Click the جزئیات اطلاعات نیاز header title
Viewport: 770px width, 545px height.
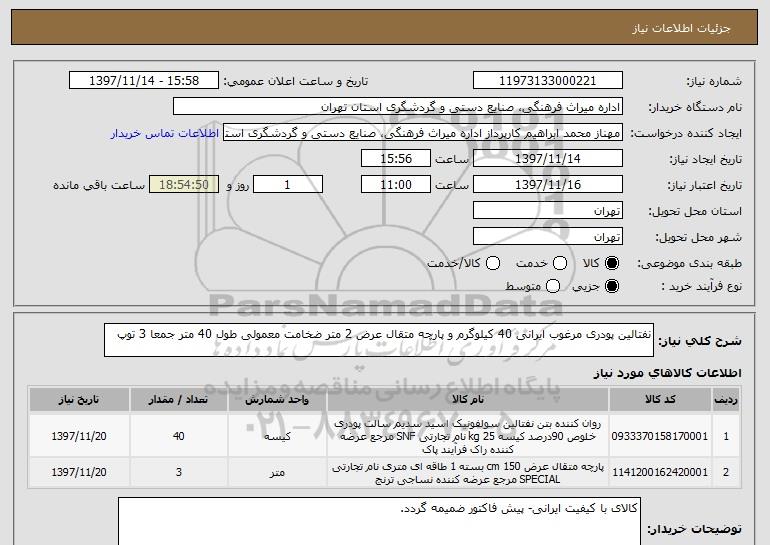click(x=681, y=28)
